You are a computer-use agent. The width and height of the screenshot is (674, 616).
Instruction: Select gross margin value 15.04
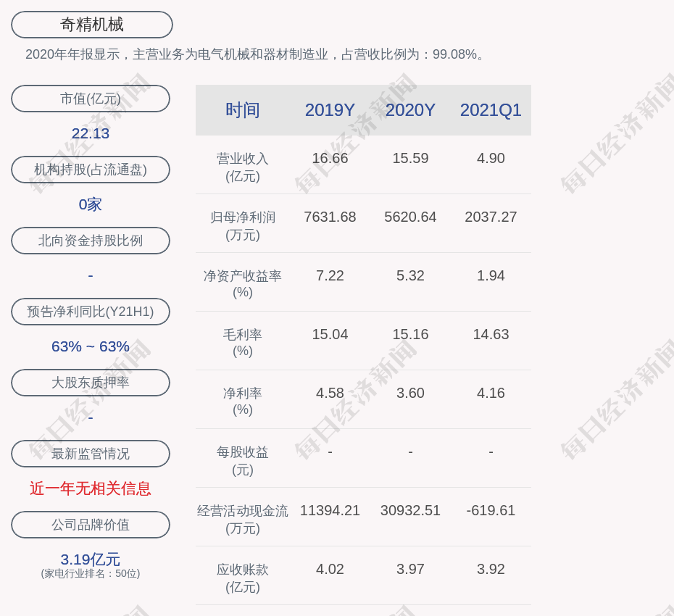click(x=330, y=334)
